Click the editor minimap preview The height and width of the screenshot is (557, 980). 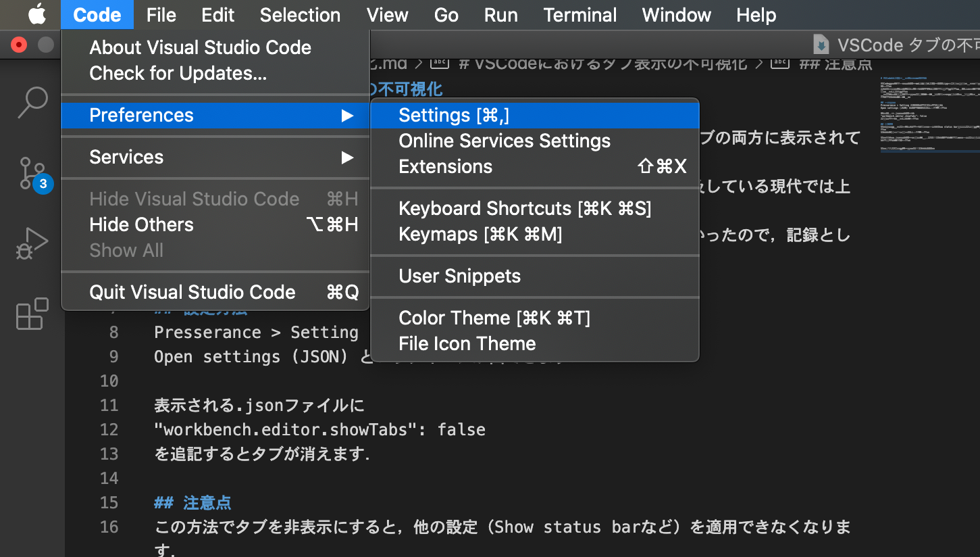click(x=929, y=115)
